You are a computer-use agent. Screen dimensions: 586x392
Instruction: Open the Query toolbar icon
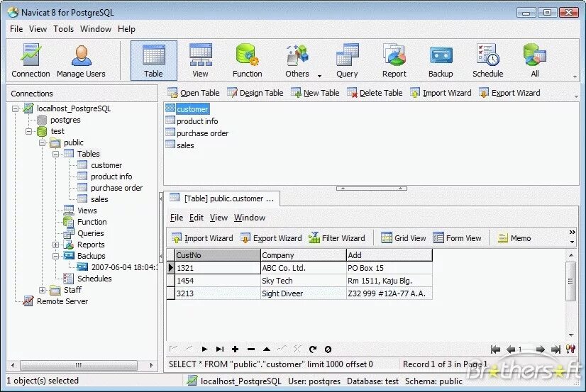click(347, 60)
